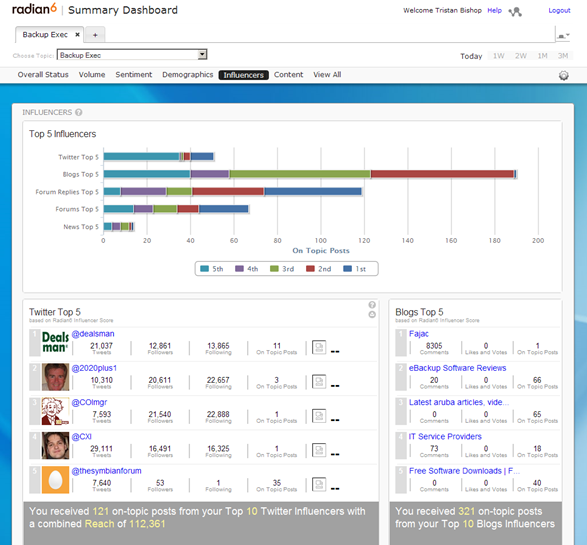Open dashboard settings gear icon
The width and height of the screenshot is (587, 545).
[x=563, y=75]
